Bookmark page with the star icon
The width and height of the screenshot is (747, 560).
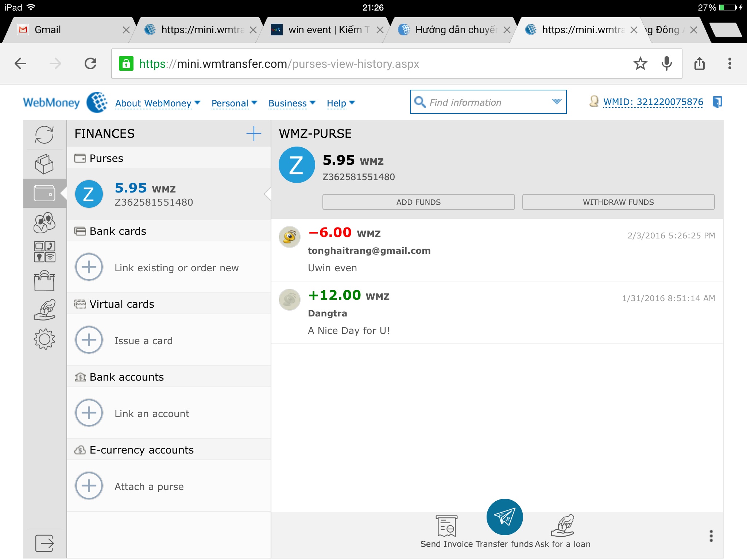click(640, 64)
